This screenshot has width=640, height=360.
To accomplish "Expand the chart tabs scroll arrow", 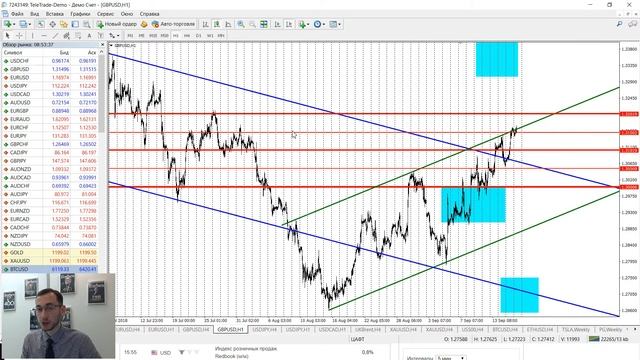I will pyautogui.click(x=635, y=329).
